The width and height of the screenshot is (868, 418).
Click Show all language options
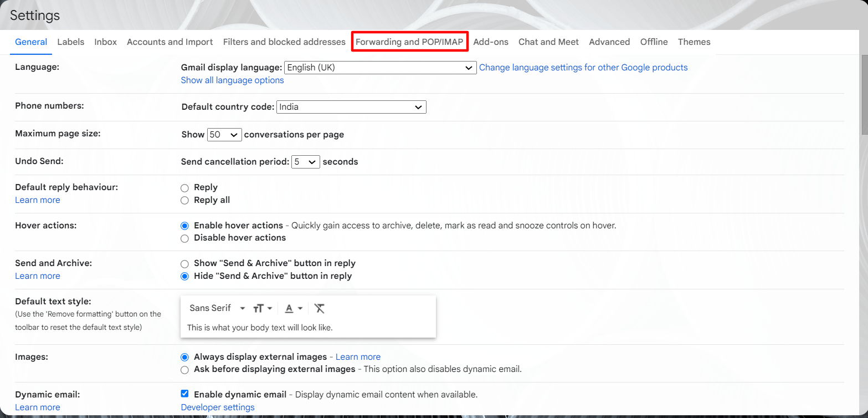point(232,80)
